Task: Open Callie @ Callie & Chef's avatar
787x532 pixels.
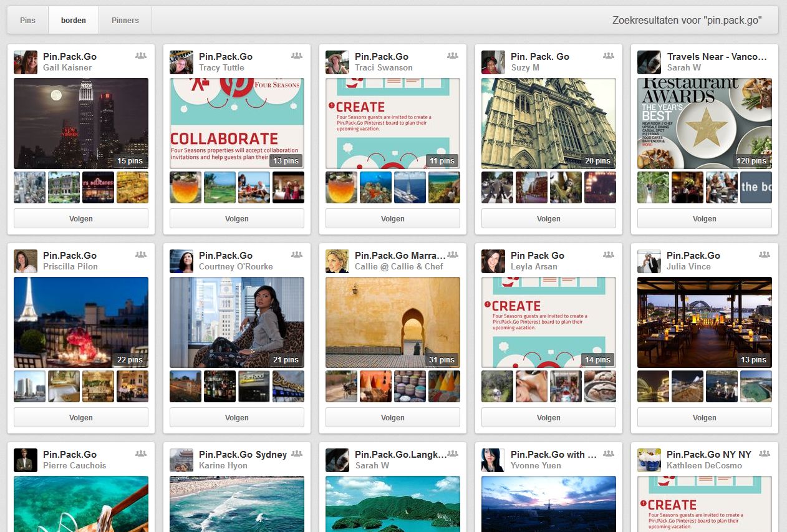Action: (337, 261)
